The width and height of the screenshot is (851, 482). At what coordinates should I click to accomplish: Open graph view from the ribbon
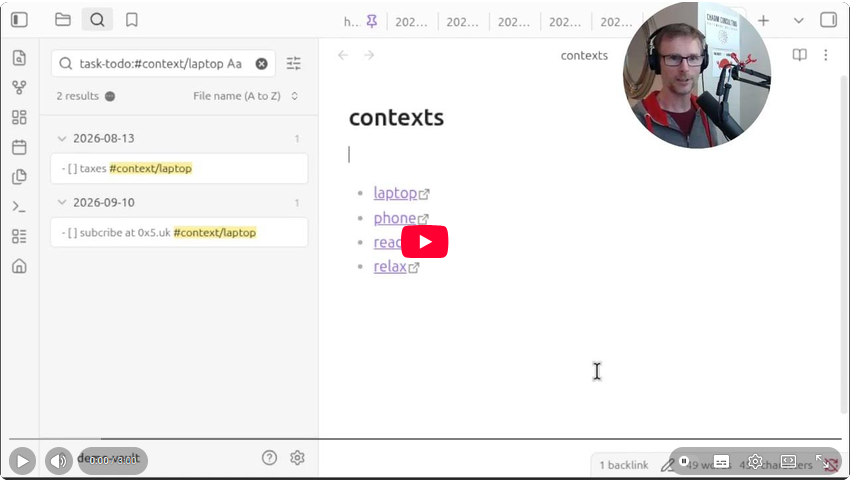coord(20,87)
